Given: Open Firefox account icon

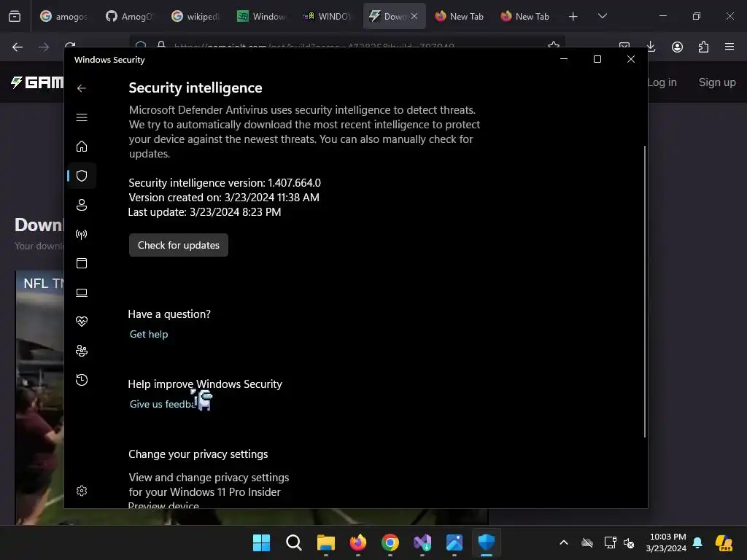Looking at the screenshot, I should [677, 47].
